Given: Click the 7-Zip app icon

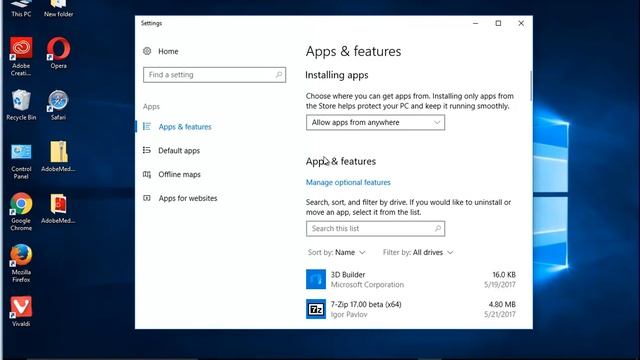Looking at the screenshot, I should 316,309.
